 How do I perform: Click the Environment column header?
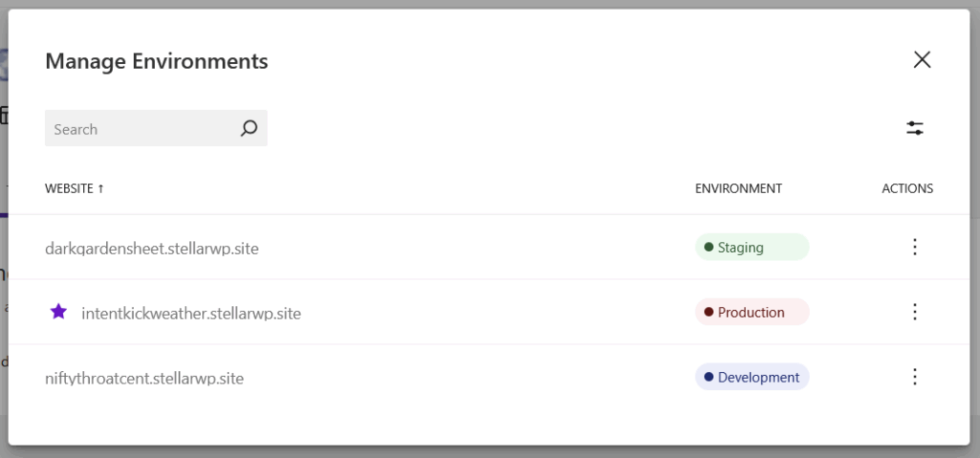point(738,188)
